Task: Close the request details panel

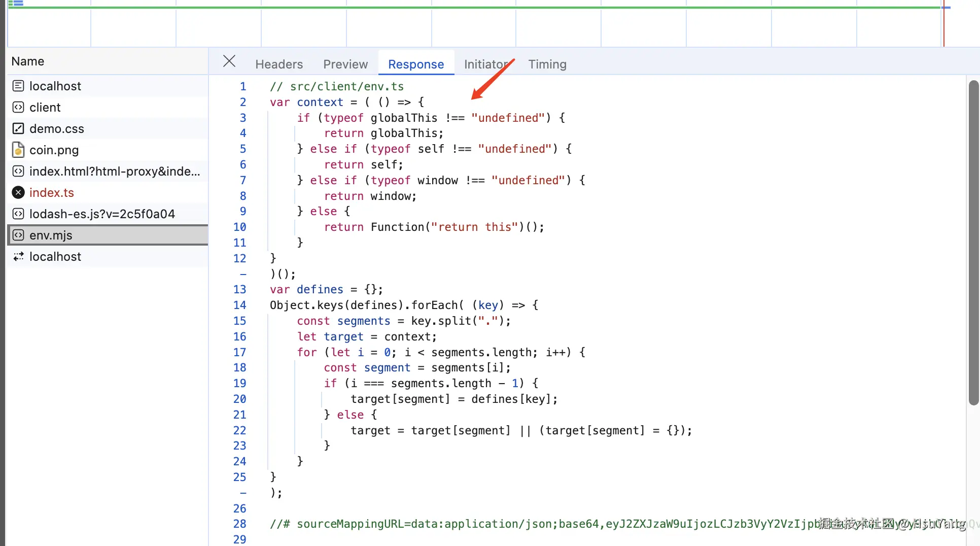Action: click(x=229, y=62)
